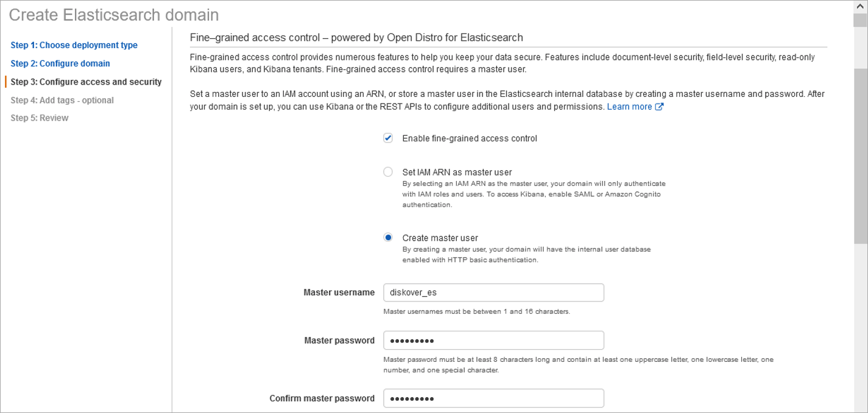868x413 pixels.
Task: Open Step 1: Choose deployment type
Action: [x=74, y=45]
